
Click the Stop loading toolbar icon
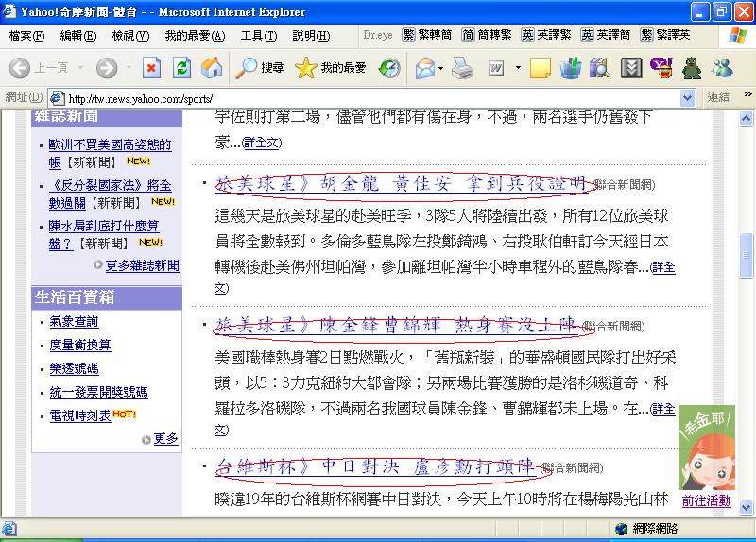pos(151,68)
